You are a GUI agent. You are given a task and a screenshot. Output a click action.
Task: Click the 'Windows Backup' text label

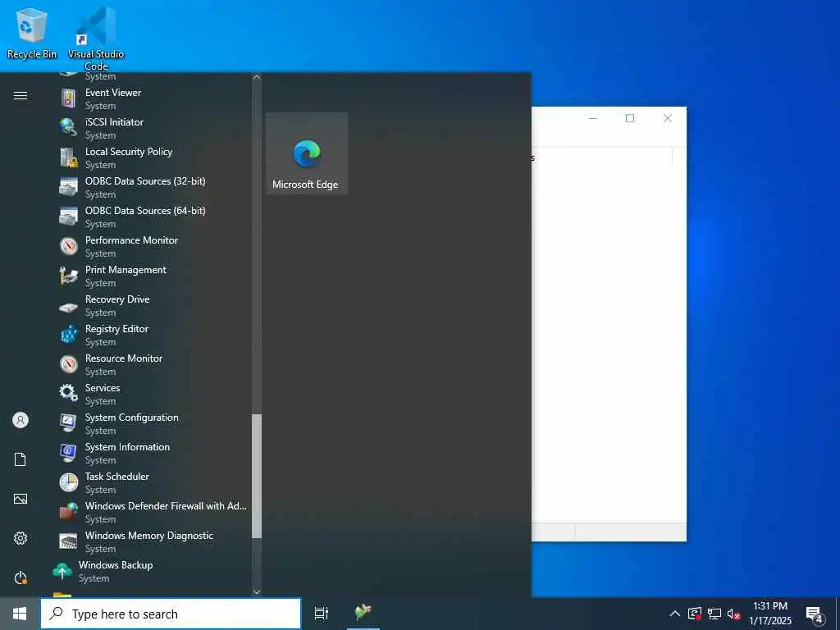(116, 565)
